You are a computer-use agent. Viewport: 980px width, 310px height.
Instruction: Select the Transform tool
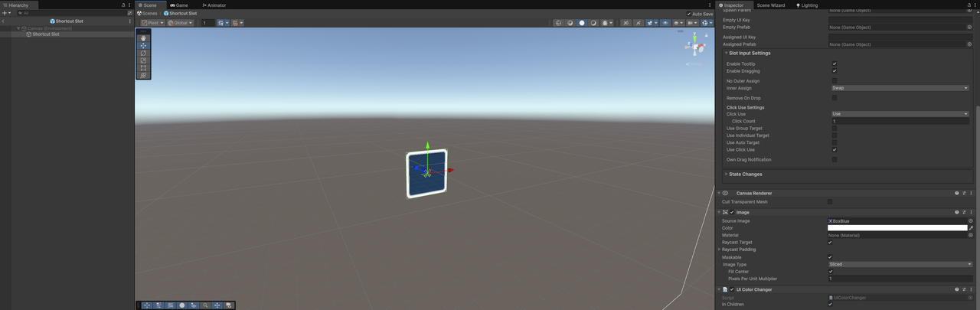coord(143,75)
